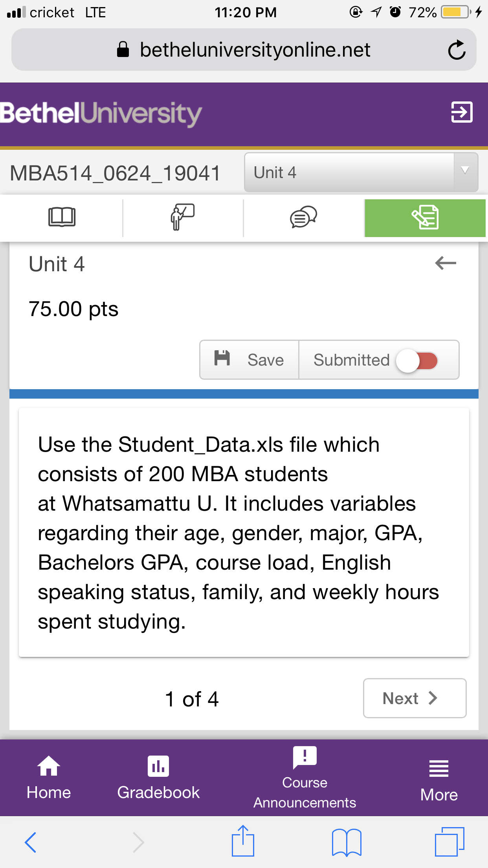The image size is (488, 868).
Task: Tap the betheluniversityonline.net address bar
Action: 244,50
